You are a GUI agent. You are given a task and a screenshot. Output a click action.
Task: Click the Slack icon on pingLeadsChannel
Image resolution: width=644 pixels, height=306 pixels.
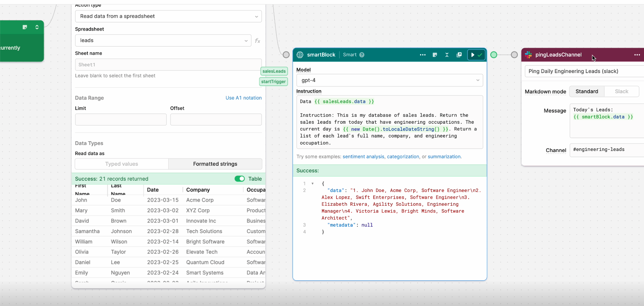coord(528,55)
